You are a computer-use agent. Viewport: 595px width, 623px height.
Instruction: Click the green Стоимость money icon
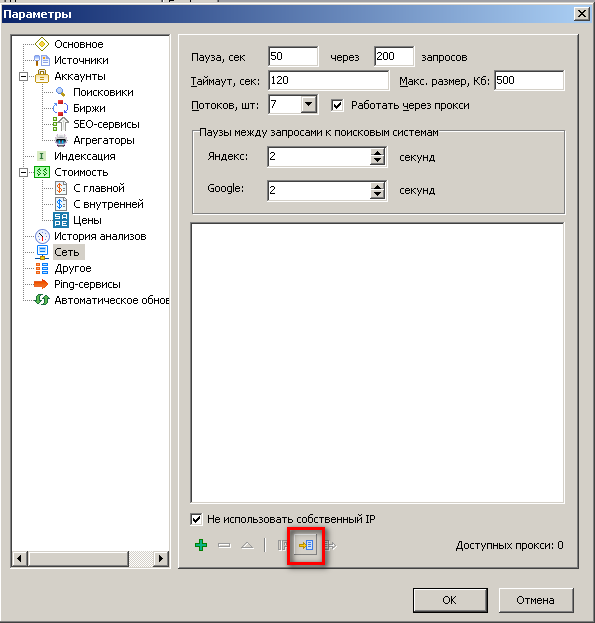(x=42, y=172)
